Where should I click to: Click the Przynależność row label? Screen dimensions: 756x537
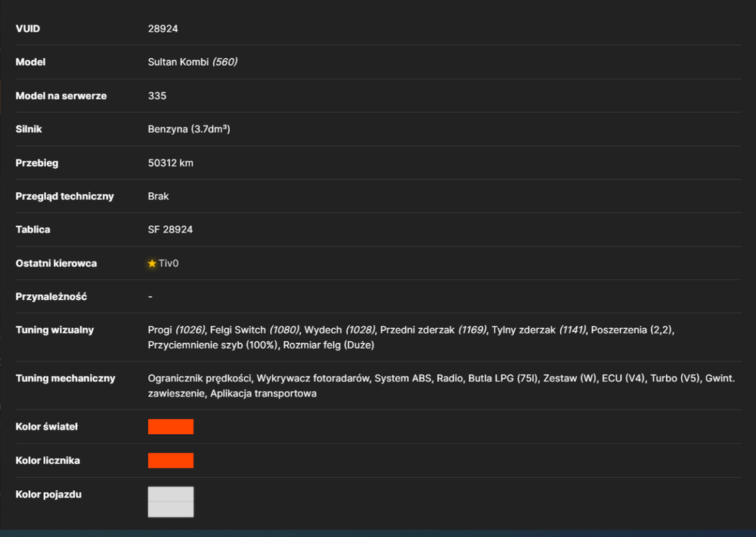(51, 296)
